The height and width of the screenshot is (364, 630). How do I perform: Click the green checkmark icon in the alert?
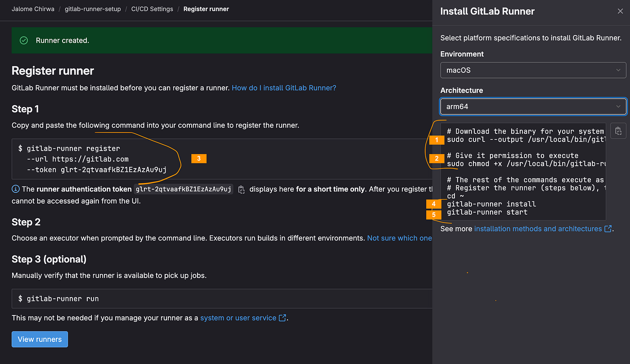tap(24, 40)
